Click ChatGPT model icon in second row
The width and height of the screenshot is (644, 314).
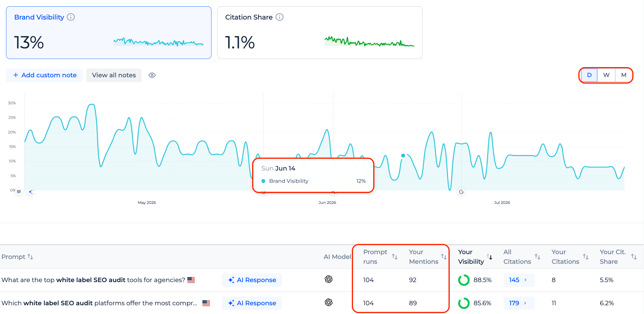pyautogui.click(x=329, y=302)
